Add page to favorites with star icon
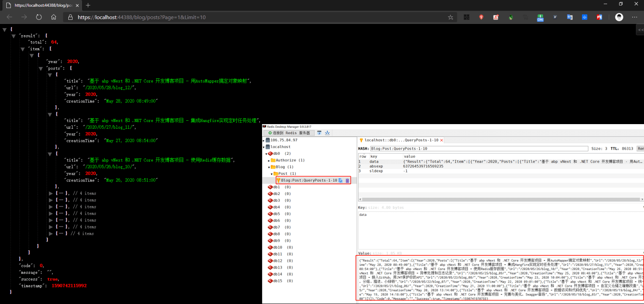The height and width of the screenshot is (304, 644). [450, 17]
